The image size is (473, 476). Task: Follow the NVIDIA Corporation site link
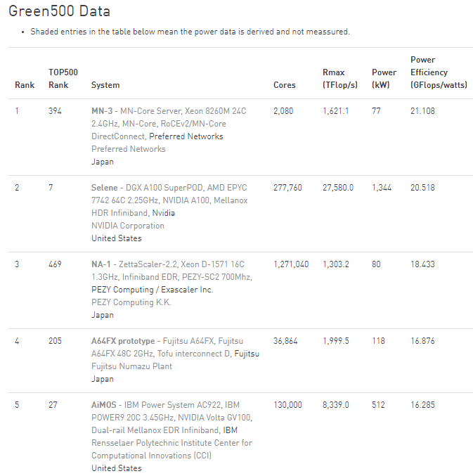point(128,226)
